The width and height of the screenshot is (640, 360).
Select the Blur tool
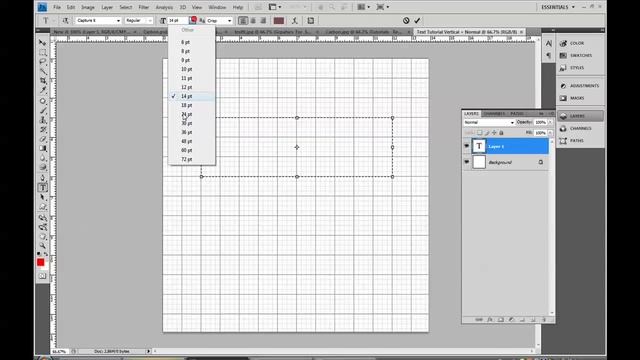[42, 158]
